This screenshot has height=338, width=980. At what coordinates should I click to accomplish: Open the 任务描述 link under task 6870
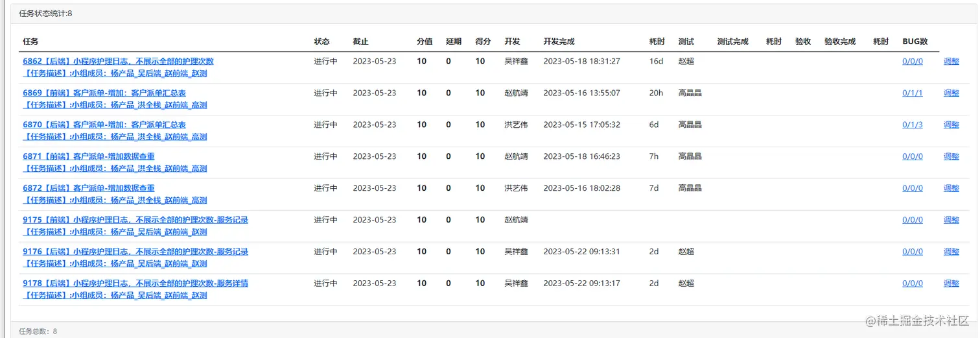click(115, 137)
